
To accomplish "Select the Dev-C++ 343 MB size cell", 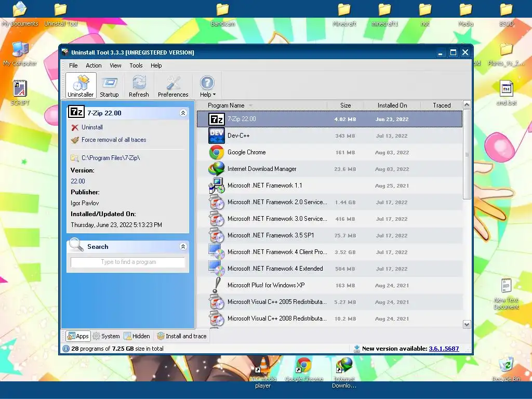I will coord(345,136).
